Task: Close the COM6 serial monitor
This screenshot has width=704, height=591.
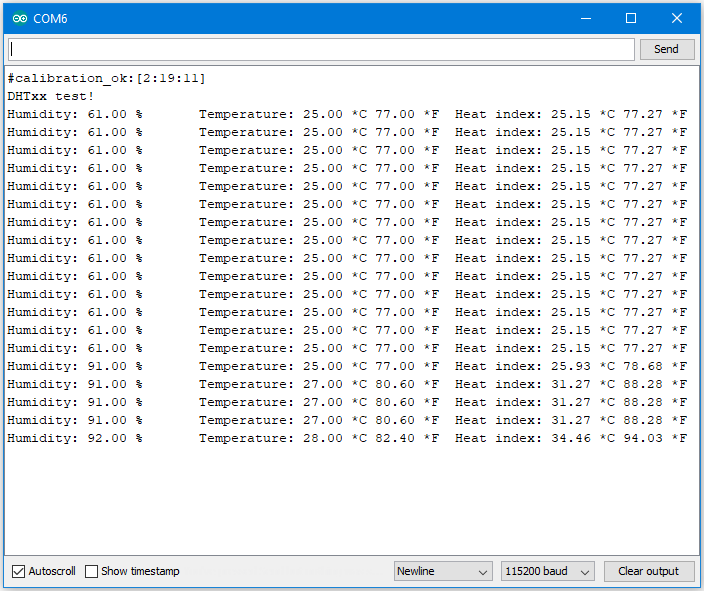Action: (x=677, y=18)
